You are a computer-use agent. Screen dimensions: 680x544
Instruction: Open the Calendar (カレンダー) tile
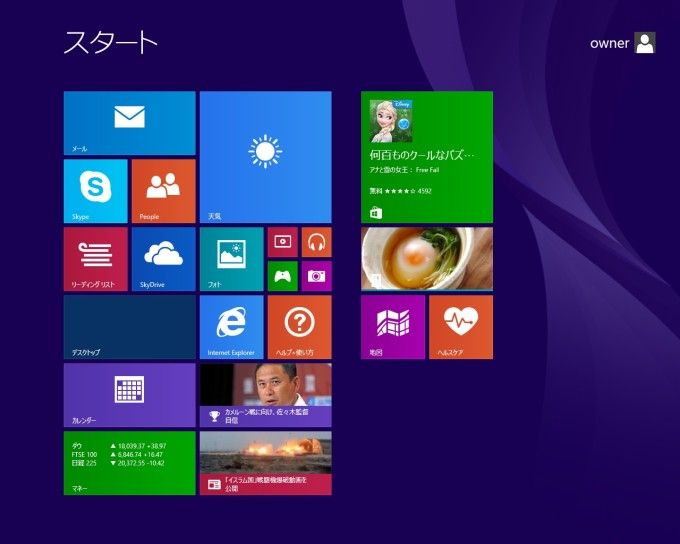130,395
